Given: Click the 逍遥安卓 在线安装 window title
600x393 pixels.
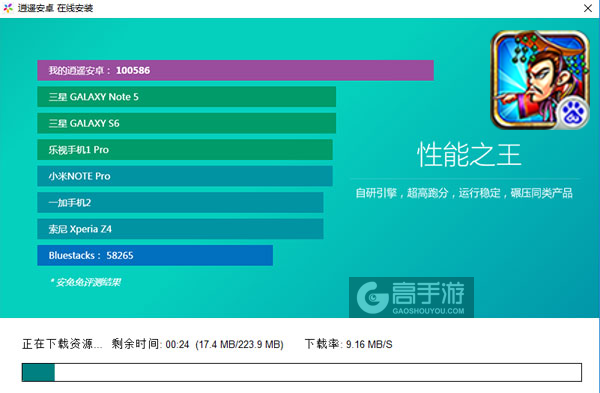Looking at the screenshot, I should [x=55, y=8].
